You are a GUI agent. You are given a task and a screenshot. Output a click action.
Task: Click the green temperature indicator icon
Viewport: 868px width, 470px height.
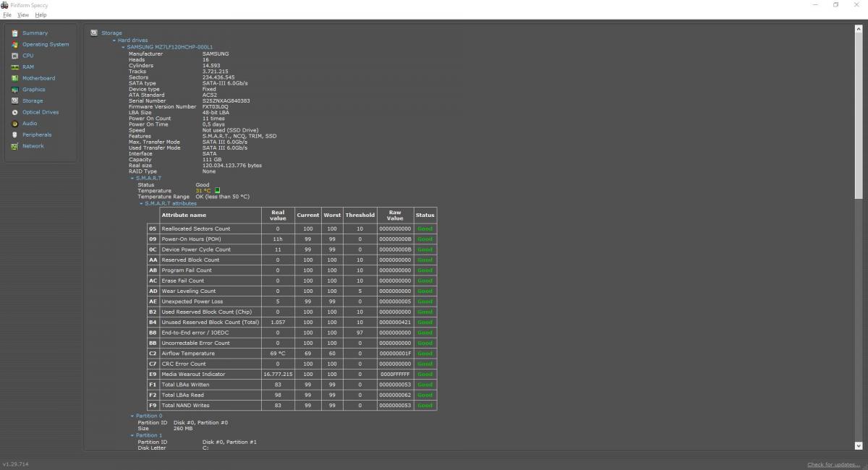click(x=217, y=191)
